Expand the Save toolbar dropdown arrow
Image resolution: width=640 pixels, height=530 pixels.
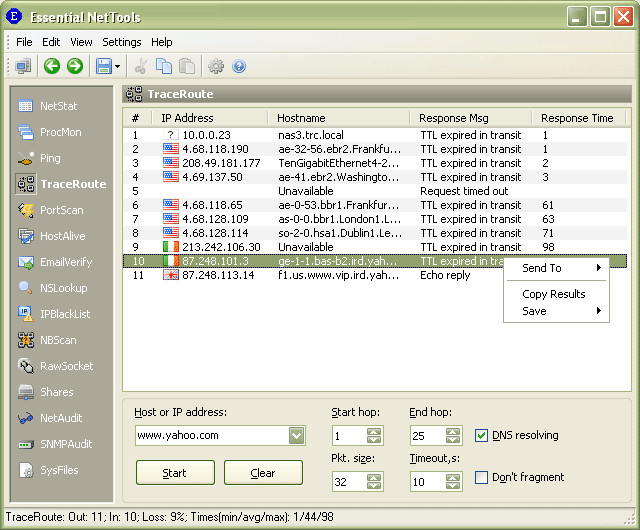(x=118, y=66)
